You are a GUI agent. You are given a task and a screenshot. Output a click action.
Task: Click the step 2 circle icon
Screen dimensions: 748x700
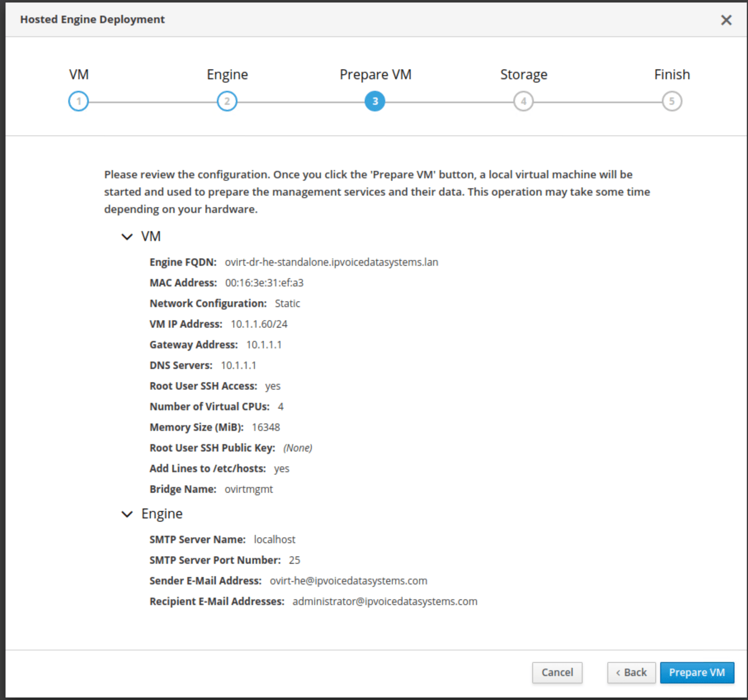coord(227,101)
